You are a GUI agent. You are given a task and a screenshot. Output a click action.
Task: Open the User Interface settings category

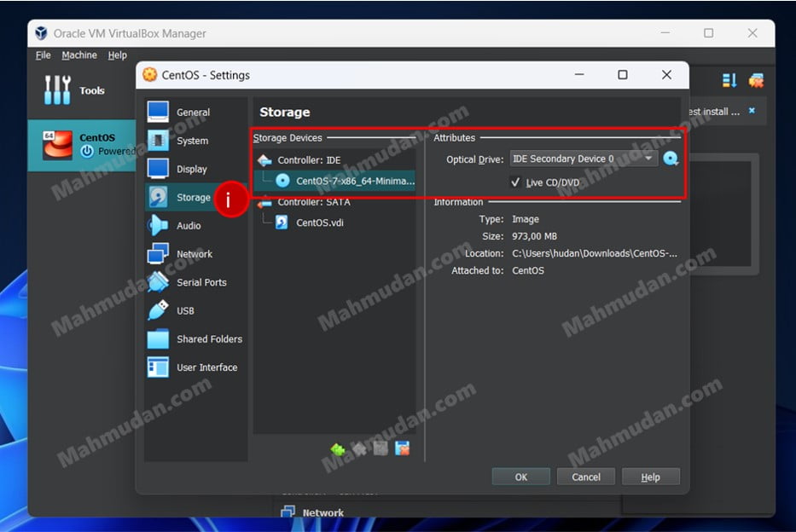pos(195,367)
